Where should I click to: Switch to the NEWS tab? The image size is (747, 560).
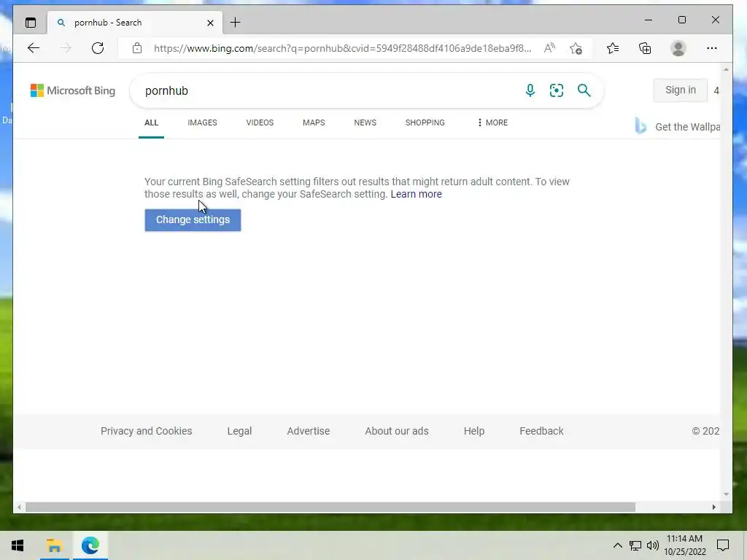click(365, 122)
